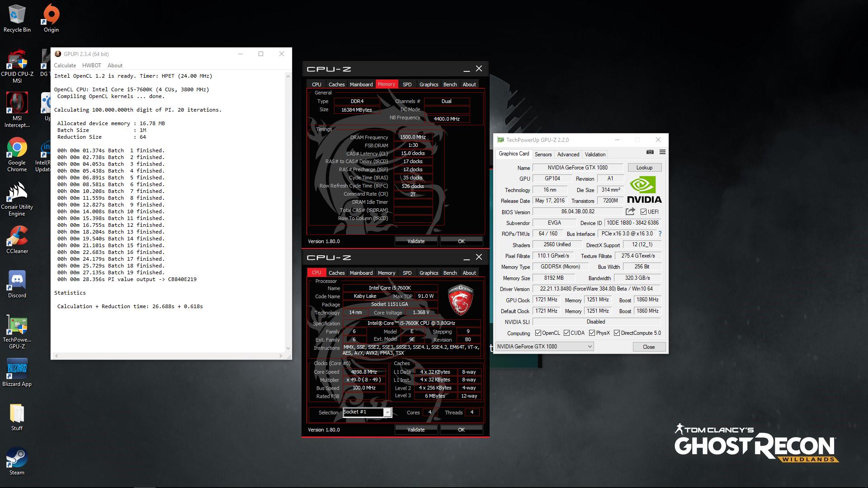868x488 pixels.
Task: Click GPU-Z screenshot camera icon
Action: pos(650,152)
